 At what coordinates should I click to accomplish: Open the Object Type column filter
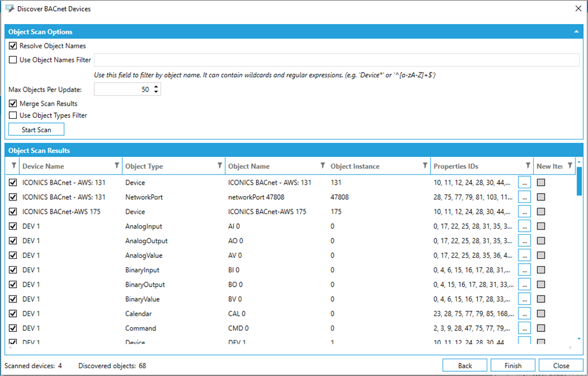click(220, 165)
